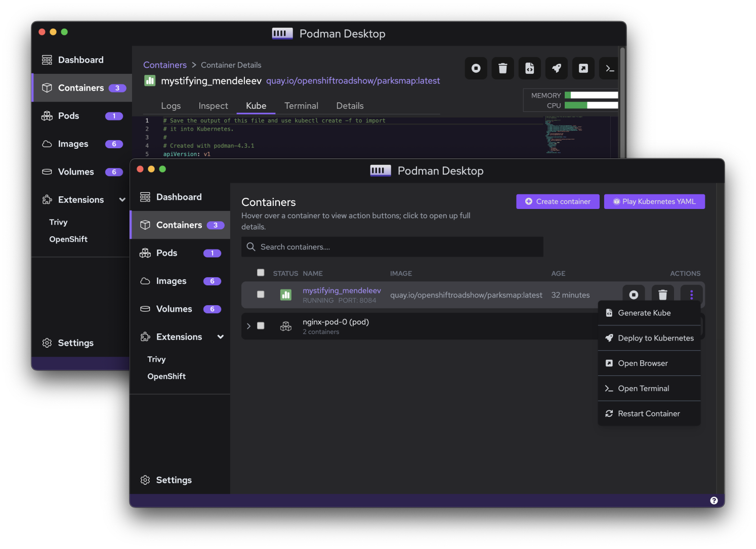Choose Open Browser from the context menu
The image size is (756, 549).
649,363
